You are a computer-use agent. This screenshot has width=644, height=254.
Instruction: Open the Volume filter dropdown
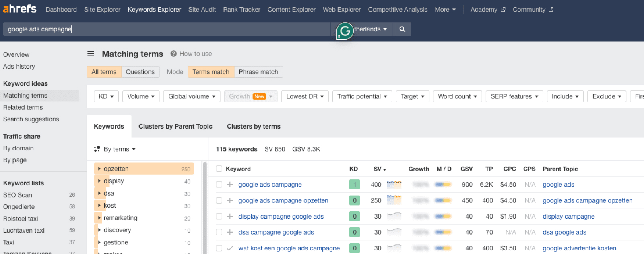[x=141, y=96]
